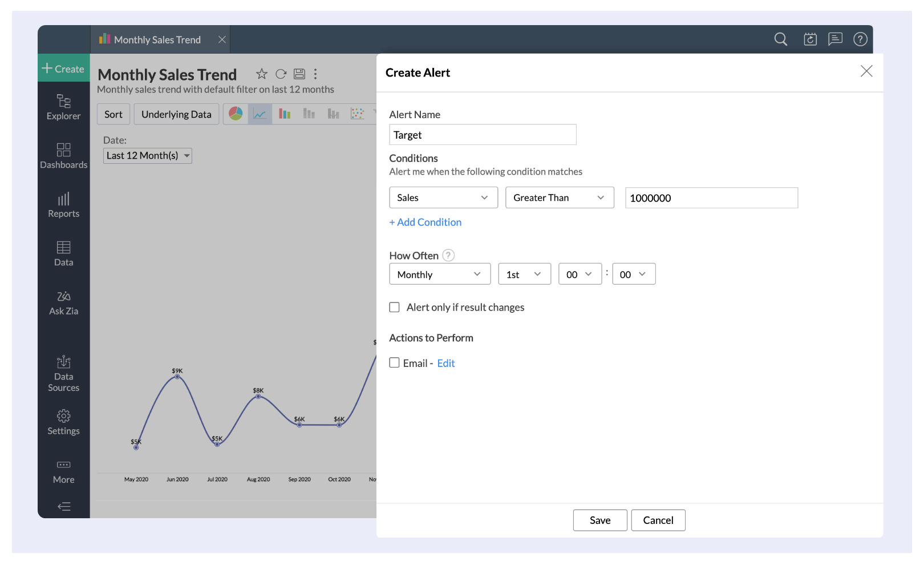Open the 1st day dropdown
The image size is (924, 565).
point(524,274)
